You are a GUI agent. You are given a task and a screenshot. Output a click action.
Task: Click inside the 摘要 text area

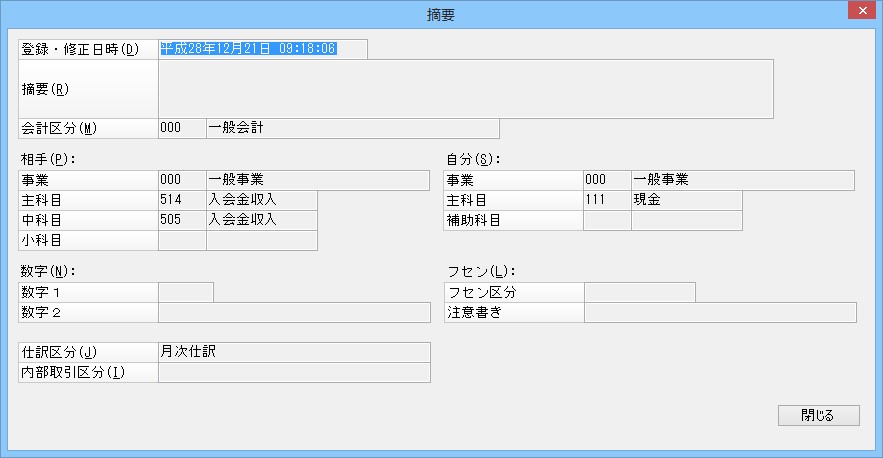tap(465, 89)
